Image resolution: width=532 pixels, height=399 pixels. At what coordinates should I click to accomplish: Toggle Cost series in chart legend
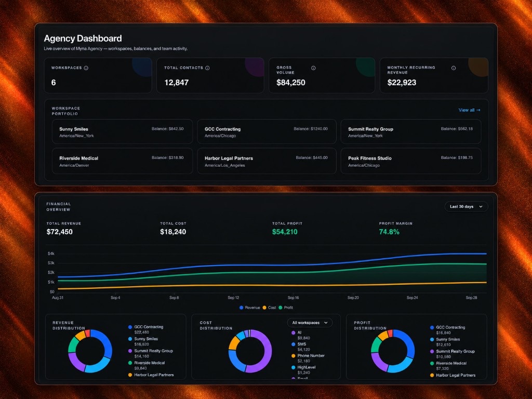270,308
